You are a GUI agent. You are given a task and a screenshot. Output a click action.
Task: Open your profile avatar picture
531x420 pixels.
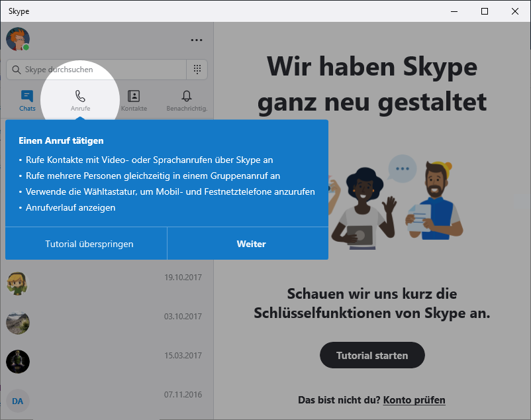pos(18,39)
